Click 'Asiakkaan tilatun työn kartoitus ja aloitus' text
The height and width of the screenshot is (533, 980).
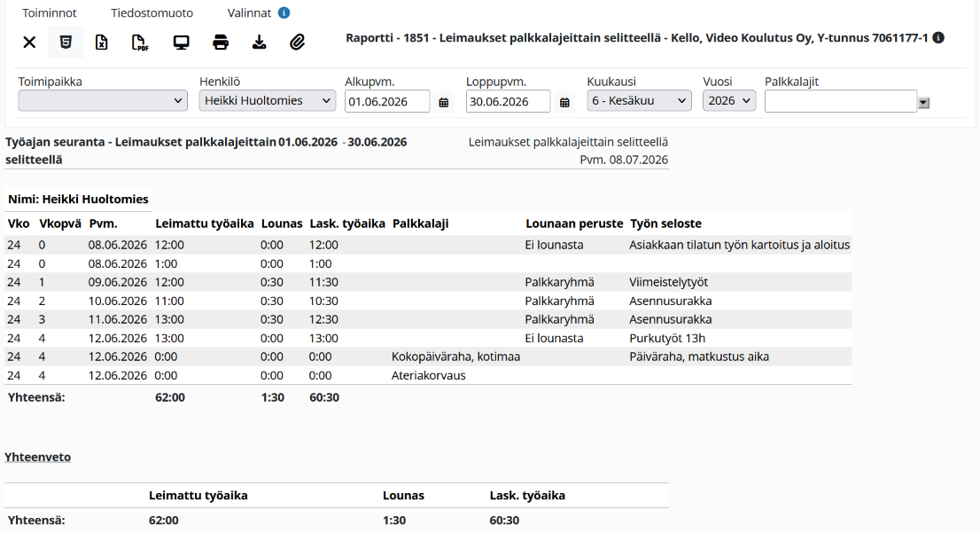[x=739, y=245]
